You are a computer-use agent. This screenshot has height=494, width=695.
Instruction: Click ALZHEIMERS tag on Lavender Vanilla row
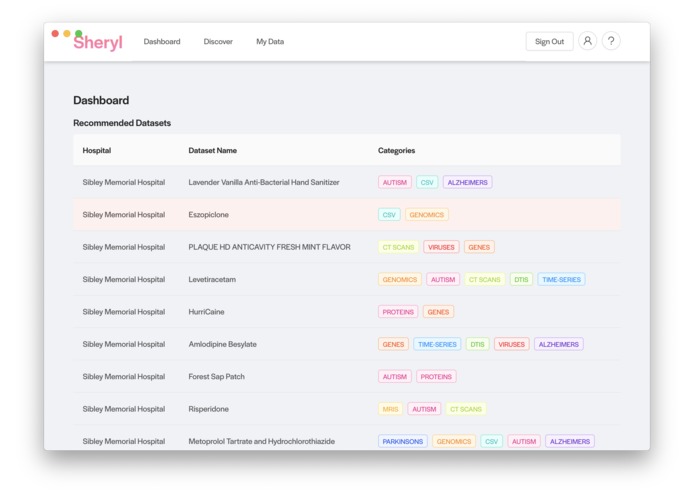(x=467, y=182)
